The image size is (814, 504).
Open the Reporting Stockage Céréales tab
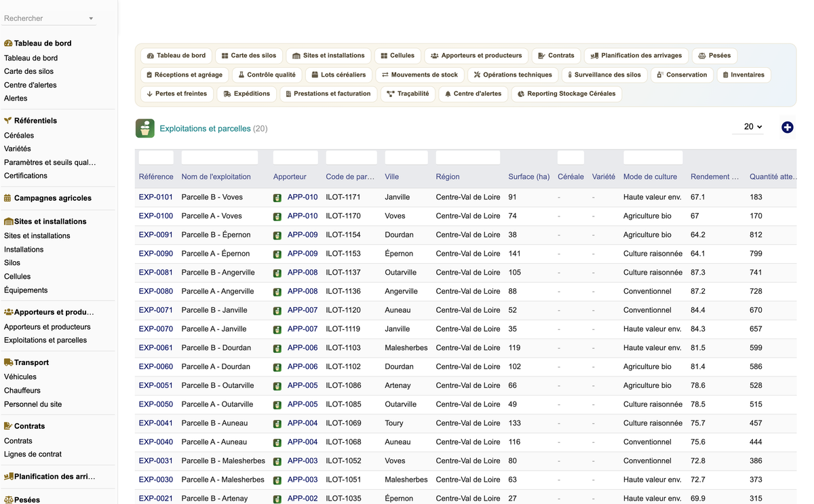[x=566, y=94]
